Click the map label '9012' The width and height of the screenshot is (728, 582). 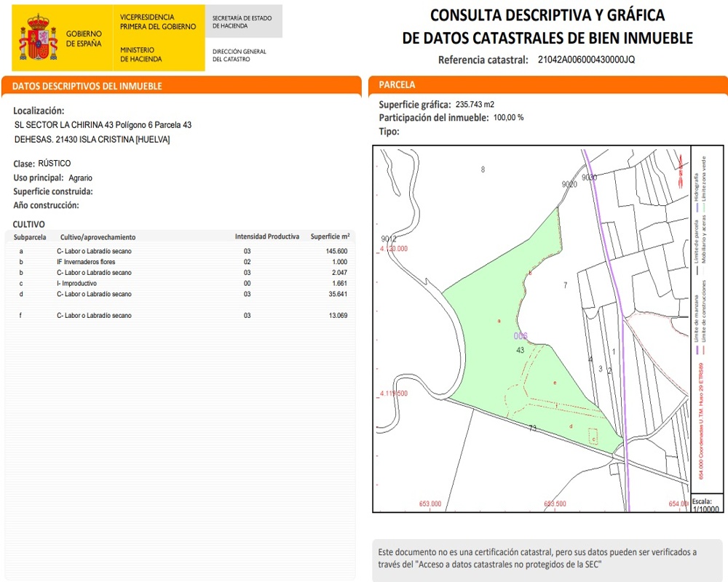[x=389, y=239]
